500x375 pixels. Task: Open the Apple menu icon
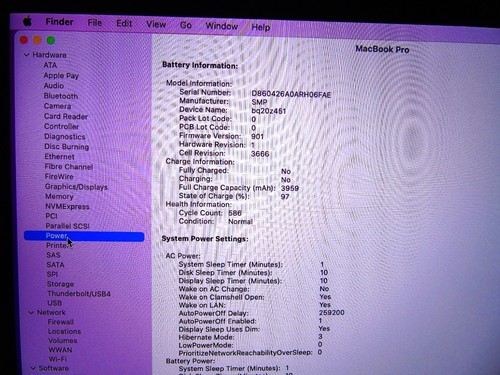27,22
